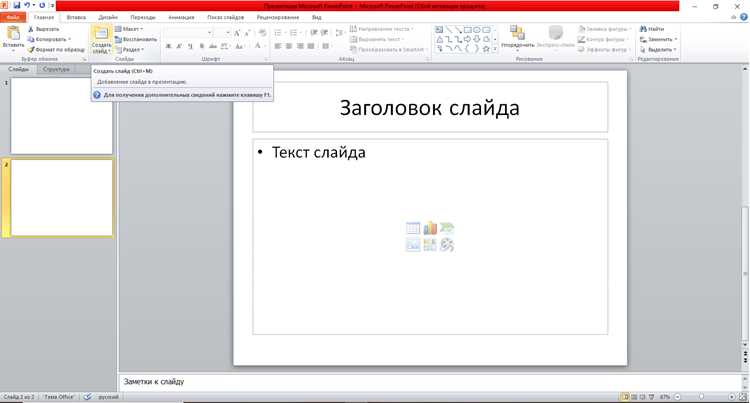
Task: Run spell check icon in status bar
Action: tap(88, 397)
